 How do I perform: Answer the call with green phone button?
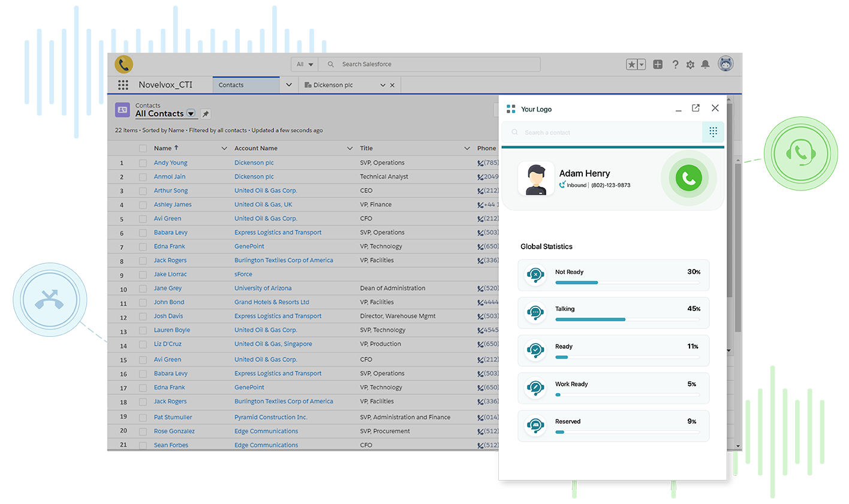(688, 178)
